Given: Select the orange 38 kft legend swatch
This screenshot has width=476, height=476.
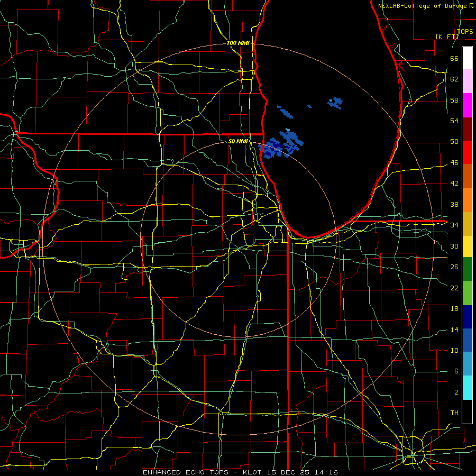Looking at the screenshot, I should coord(467,200).
